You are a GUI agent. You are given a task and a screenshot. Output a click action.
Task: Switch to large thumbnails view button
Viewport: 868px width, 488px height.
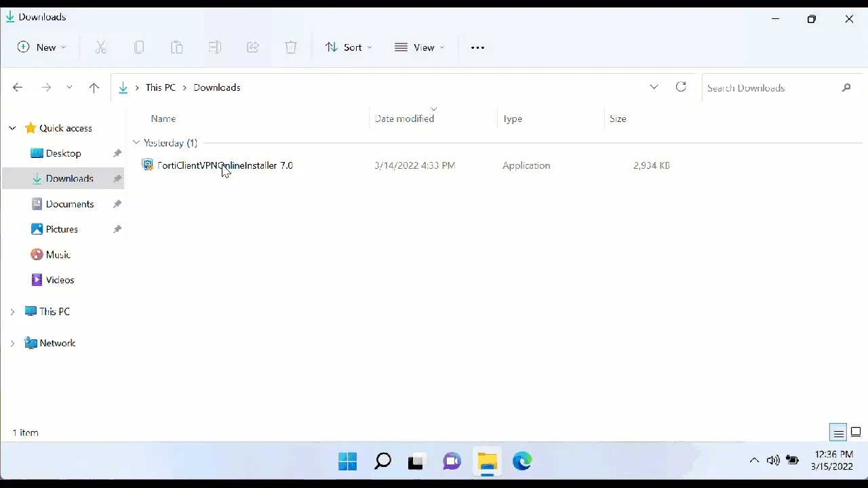pos(856,432)
